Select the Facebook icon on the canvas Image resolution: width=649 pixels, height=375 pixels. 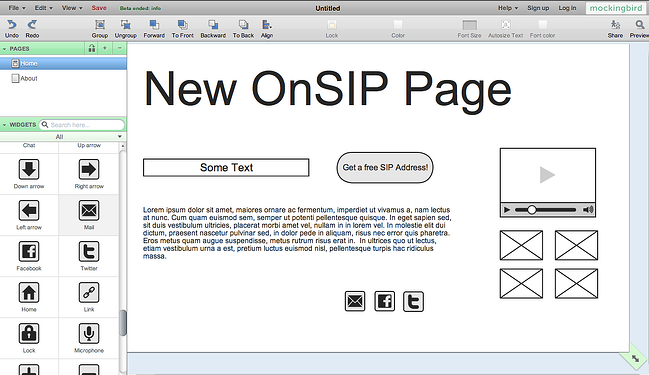click(x=385, y=301)
